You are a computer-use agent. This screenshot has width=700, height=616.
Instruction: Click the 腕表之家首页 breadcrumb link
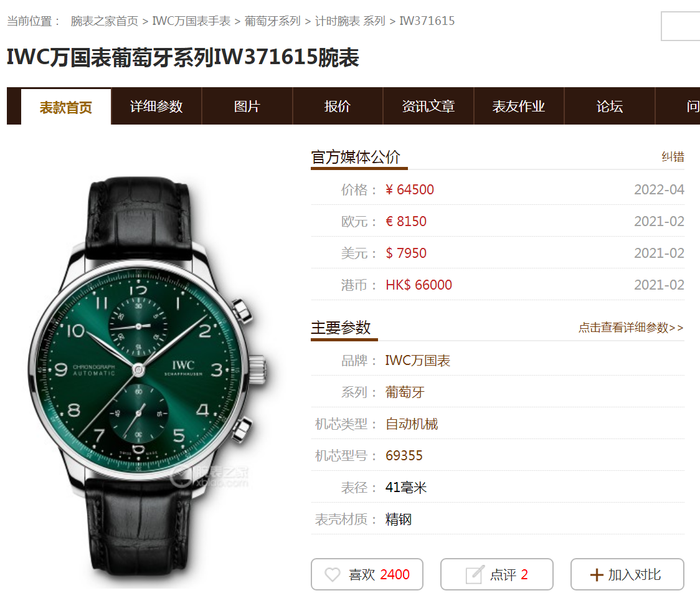pyautogui.click(x=105, y=21)
